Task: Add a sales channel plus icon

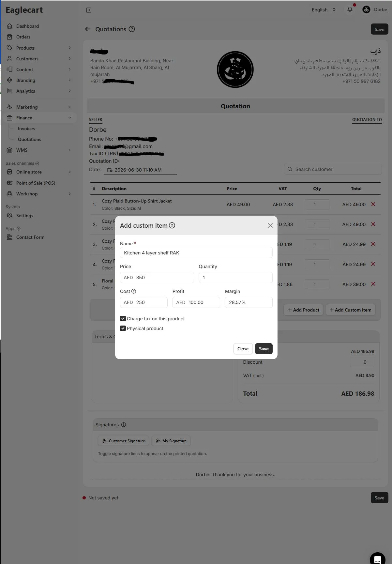Action: coord(37,163)
